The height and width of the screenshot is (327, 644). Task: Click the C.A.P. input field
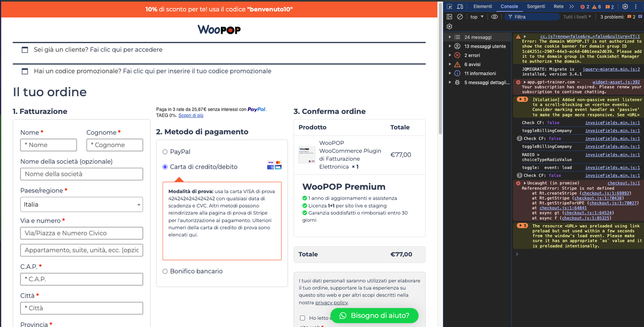(x=82, y=279)
